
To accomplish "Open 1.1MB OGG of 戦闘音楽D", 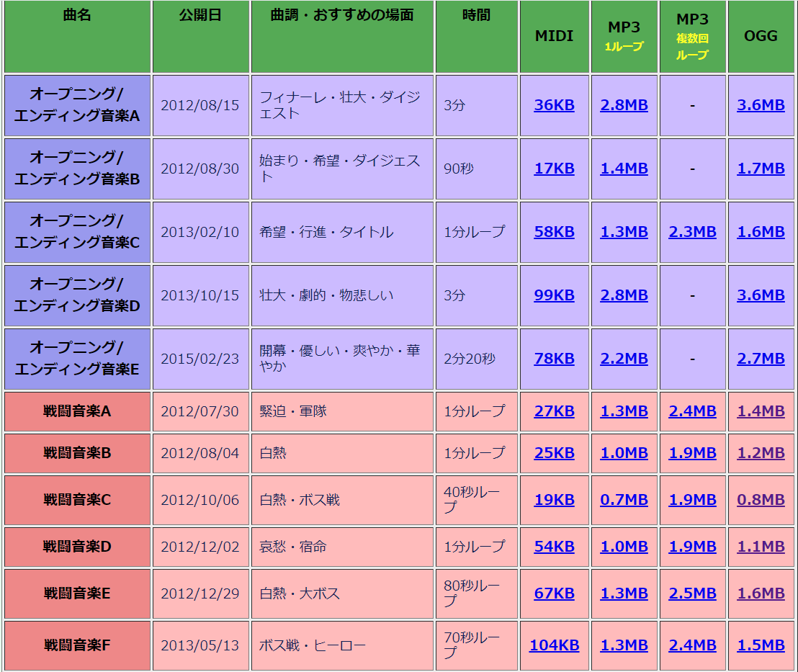I will click(x=761, y=547).
